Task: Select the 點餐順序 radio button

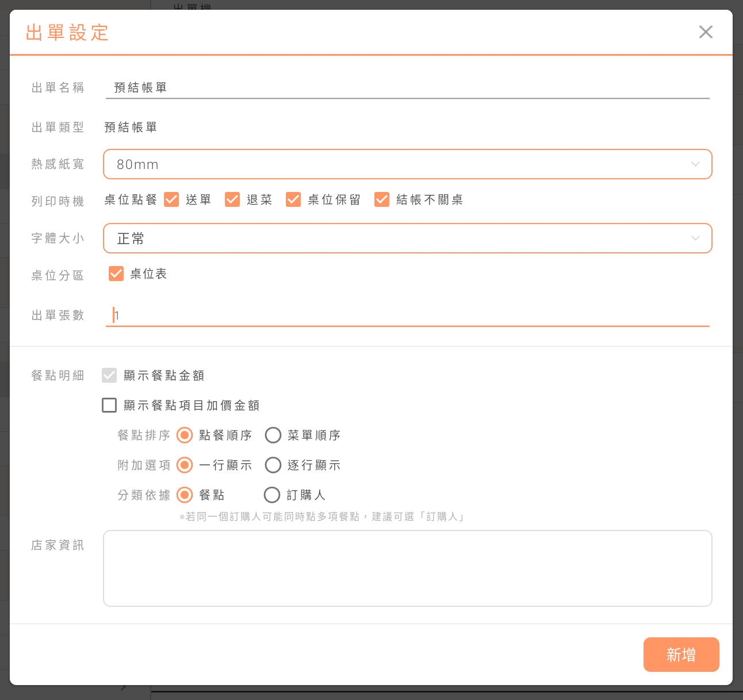Action: coord(185,435)
